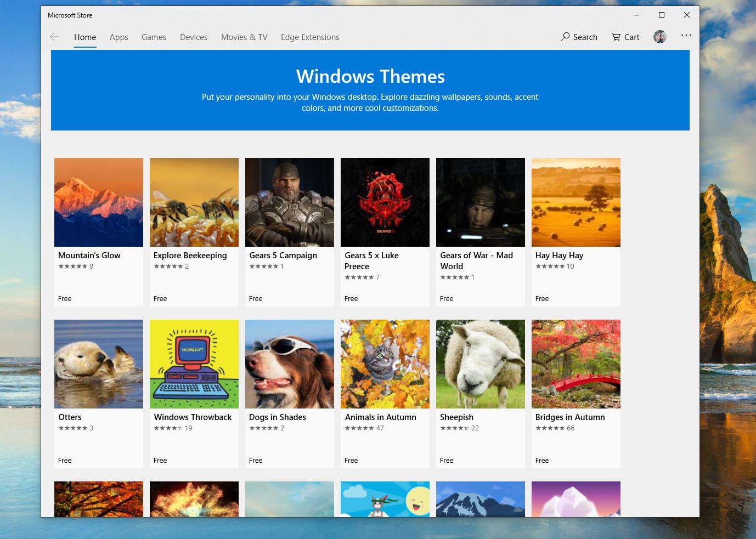Click the Explore Beekeeping title
Screen dimensions: 756x539
190,256
